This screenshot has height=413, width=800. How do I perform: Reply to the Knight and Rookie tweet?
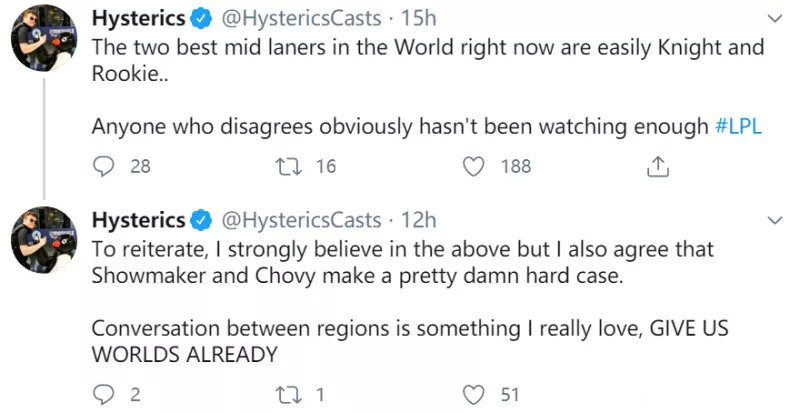tap(104, 166)
